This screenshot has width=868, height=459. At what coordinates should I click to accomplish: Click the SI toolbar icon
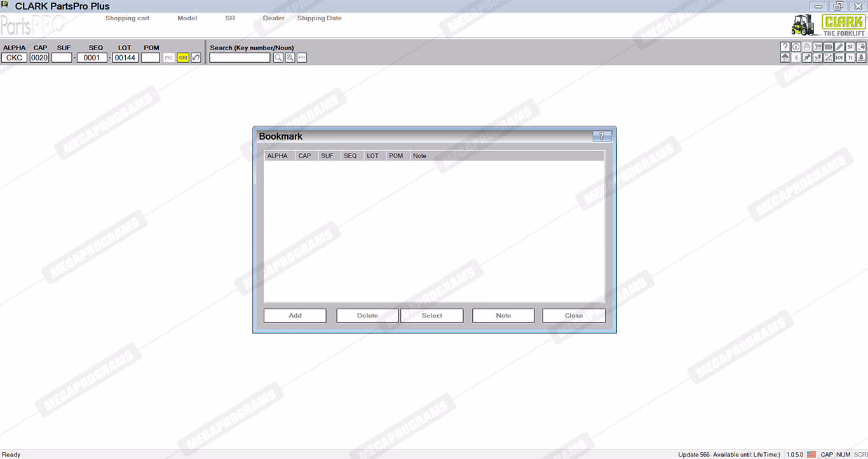(x=850, y=47)
